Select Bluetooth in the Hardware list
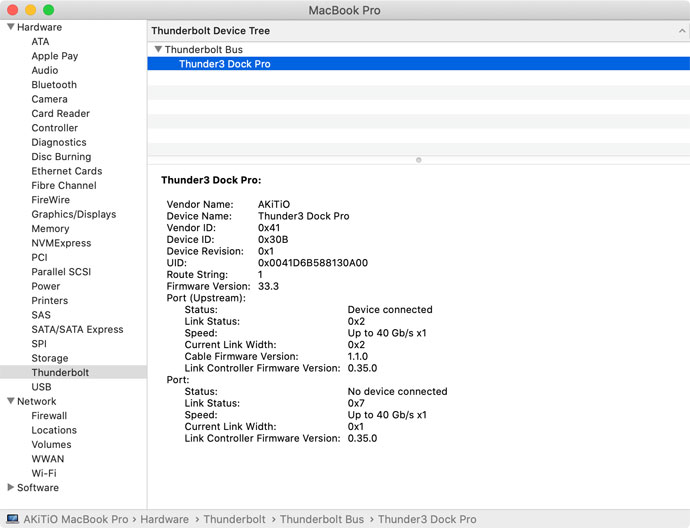690x528 pixels. pos(54,85)
